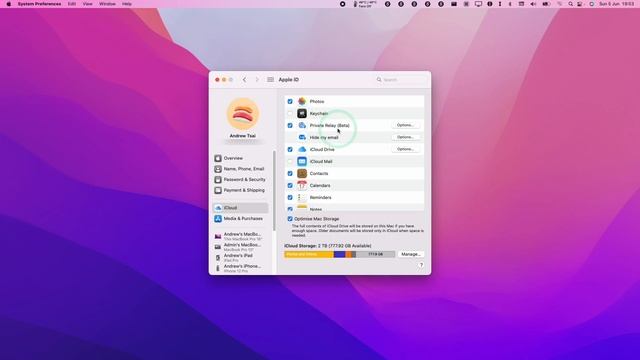The width and height of the screenshot is (640, 360).
Task: Click the Keychain app icon
Action: 302,113
